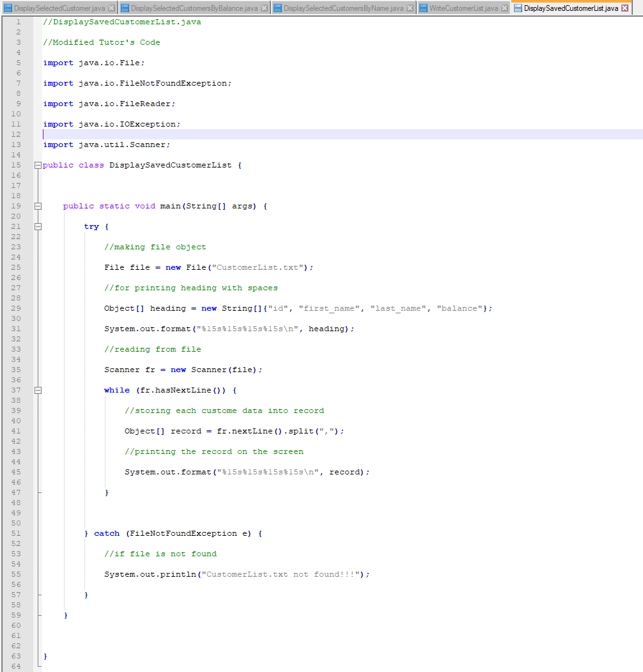Viewport: 643px width, 672px height.
Task: Click line number 25 in the margin
Action: click(x=17, y=267)
